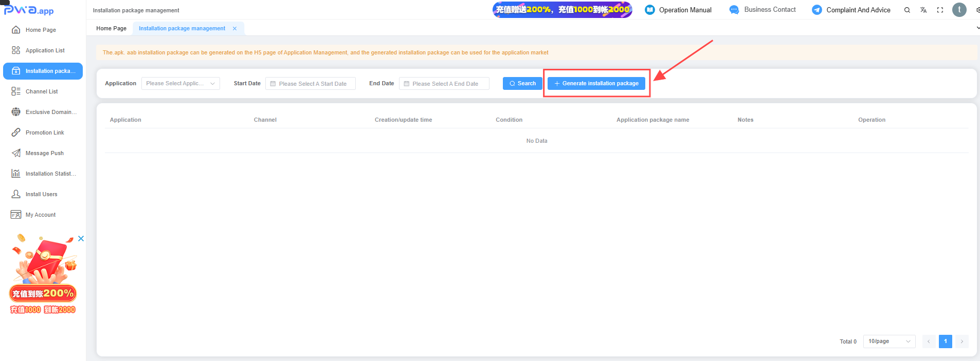This screenshot has height=361, width=980.
Task: Expand the Application select dropdown
Action: pyautogui.click(x=180, y=84)
